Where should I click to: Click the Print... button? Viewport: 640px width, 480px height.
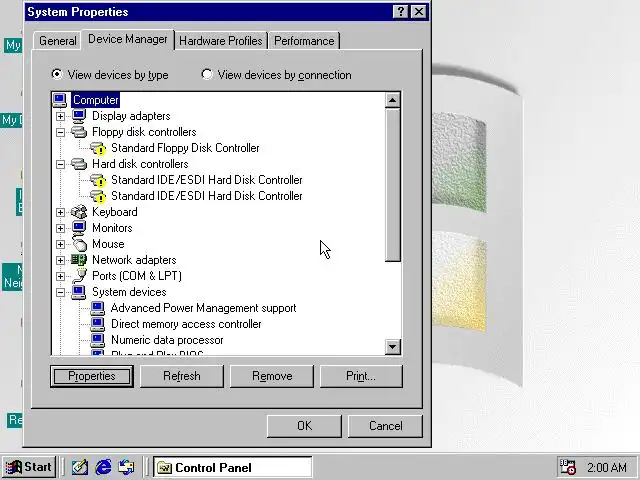(x=361, y=376)
